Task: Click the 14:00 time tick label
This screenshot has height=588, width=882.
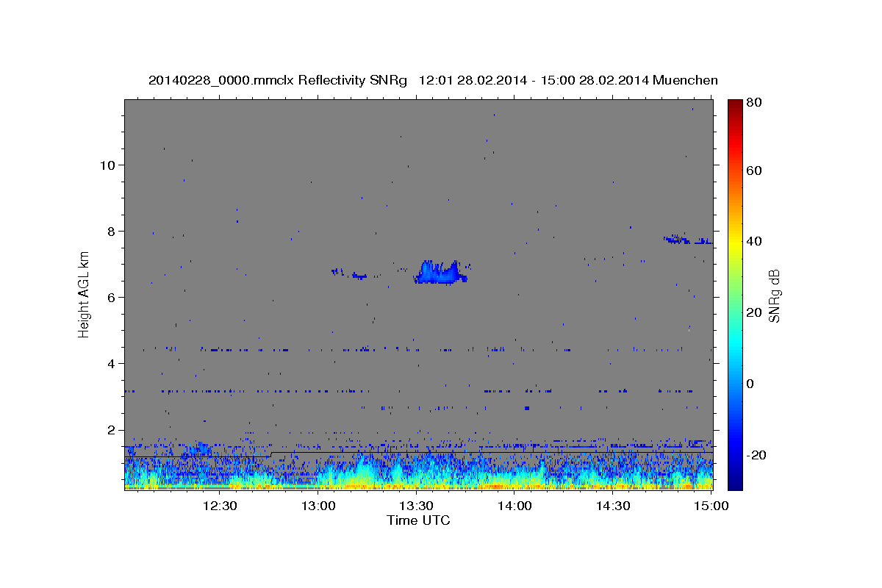Action: pos(514,506)
